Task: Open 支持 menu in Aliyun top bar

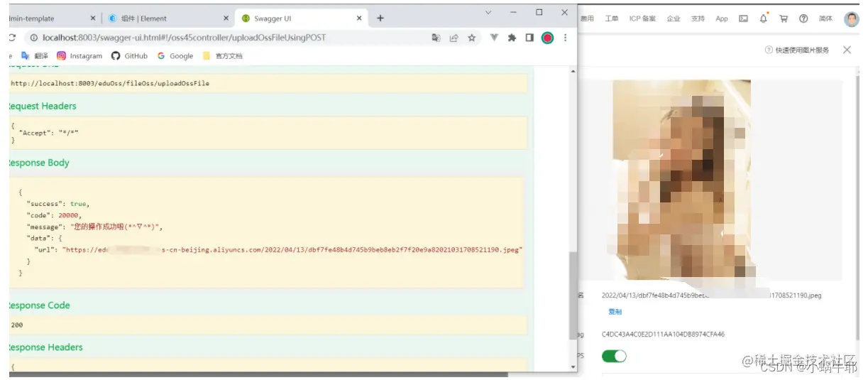Action: (x=698, y=18)
